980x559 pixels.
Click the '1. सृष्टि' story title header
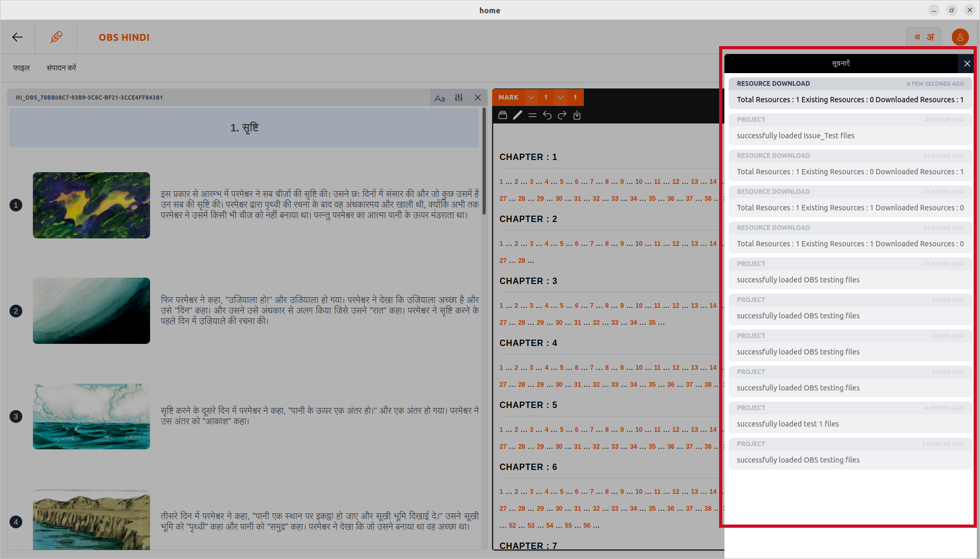pyautogui.click(x=244, y=128)
